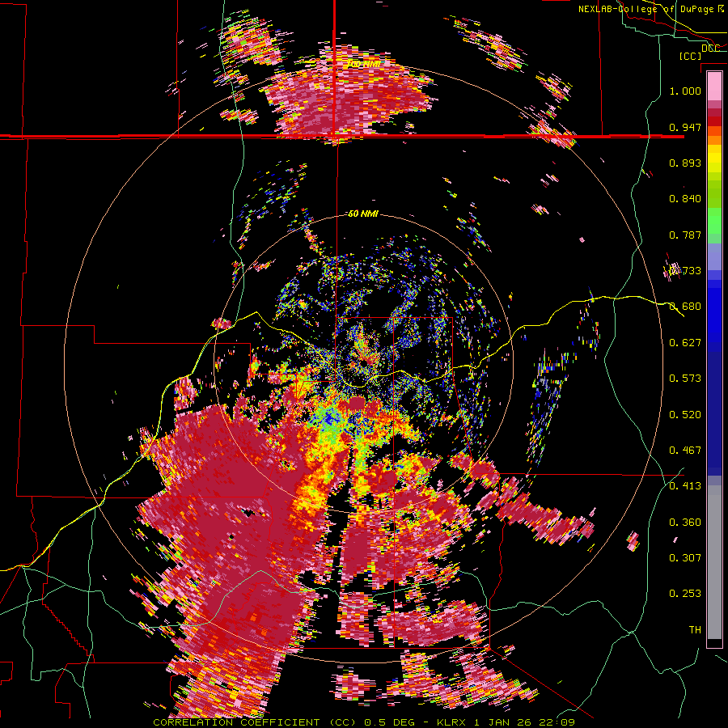728x728 pixels.
Task: Click the 0.787 scale value
Action: point(685,235)
